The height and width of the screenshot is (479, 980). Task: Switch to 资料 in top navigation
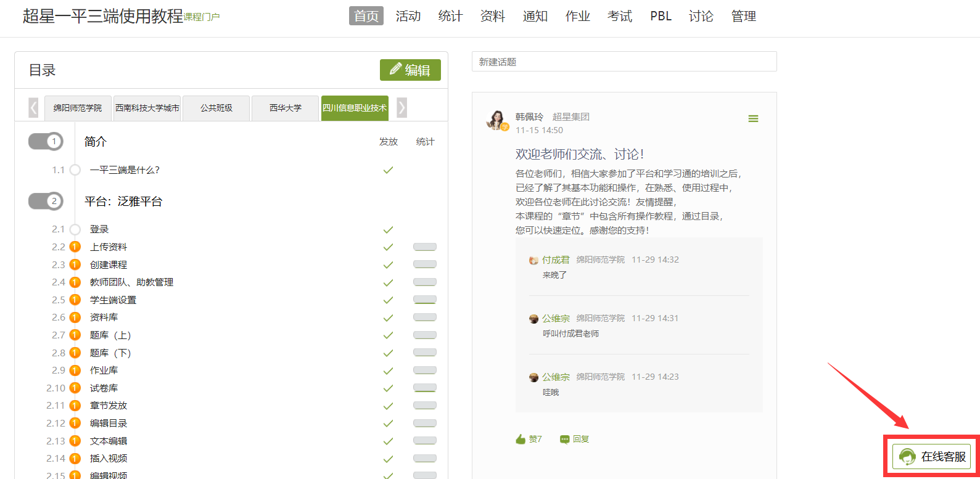(493, 16)
